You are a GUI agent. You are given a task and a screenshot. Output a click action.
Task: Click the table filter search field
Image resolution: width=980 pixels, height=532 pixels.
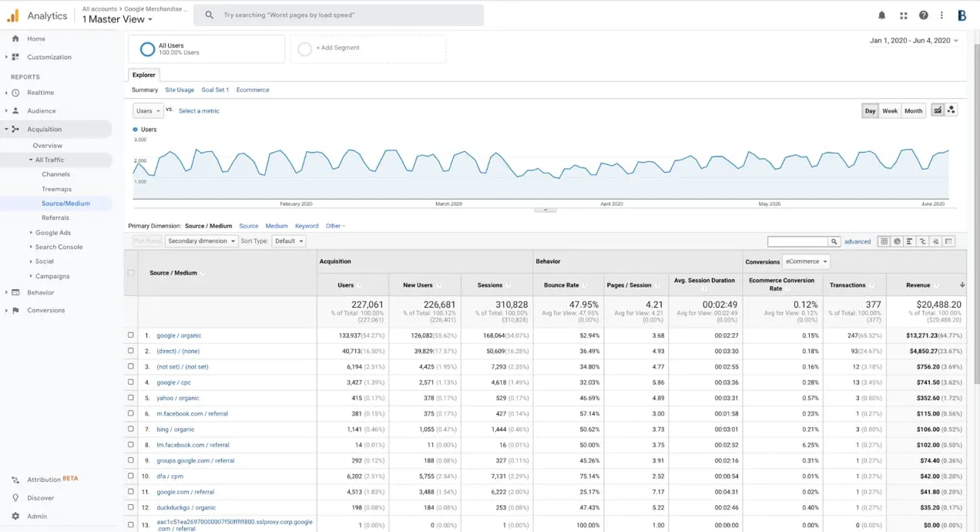coord(797,241)
